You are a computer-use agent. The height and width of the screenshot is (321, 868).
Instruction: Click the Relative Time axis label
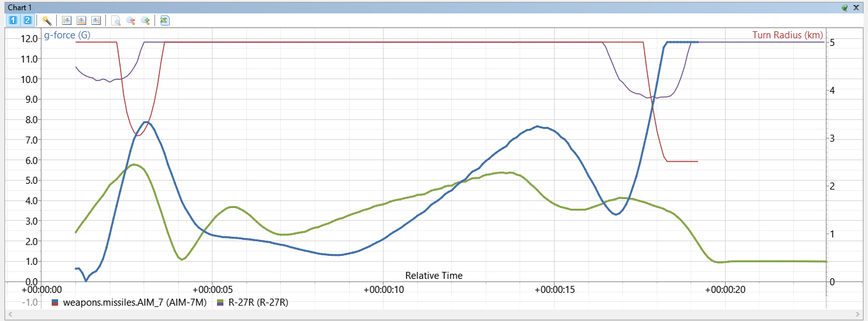[x=434, y=276]
